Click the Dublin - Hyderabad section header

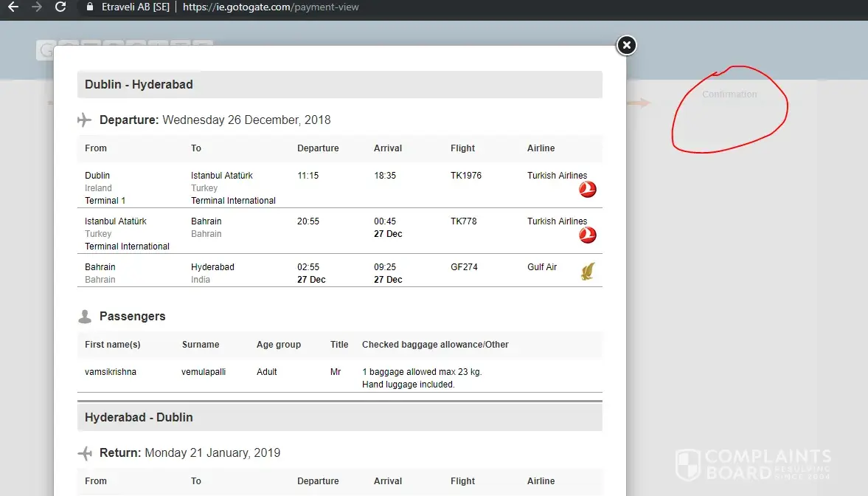coord(339,84)
